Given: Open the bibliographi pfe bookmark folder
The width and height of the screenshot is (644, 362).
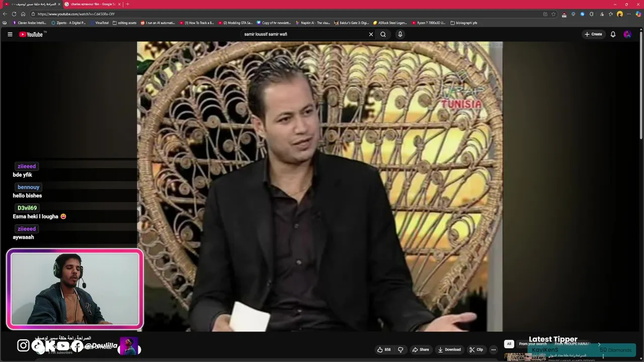Looking at the screenshot, I should [x=464, y=23].
